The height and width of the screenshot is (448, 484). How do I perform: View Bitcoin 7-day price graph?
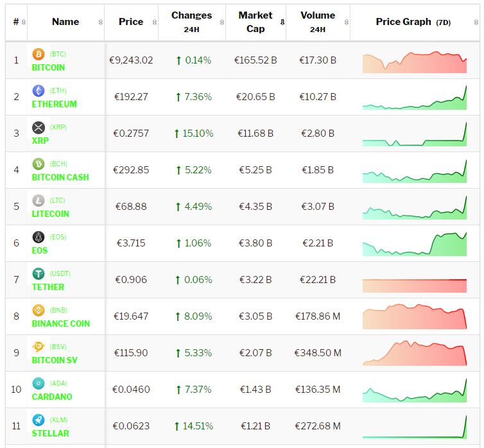pos(414,61)
